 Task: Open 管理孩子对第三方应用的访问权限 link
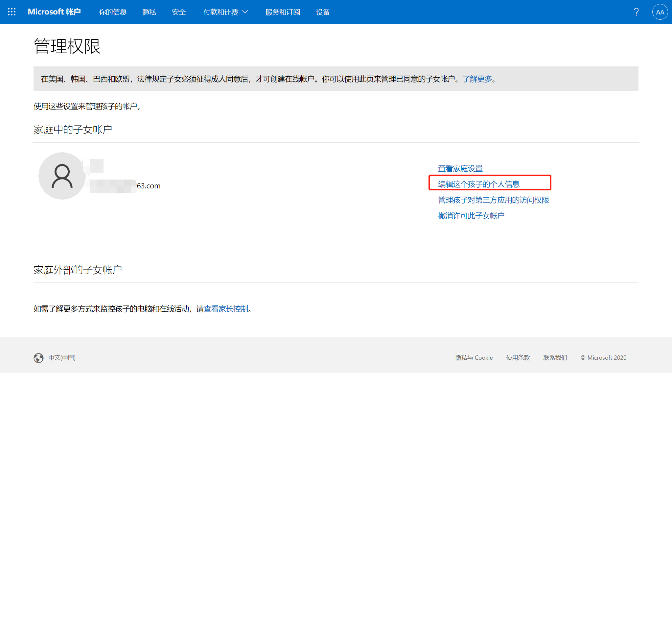point(493,200)
